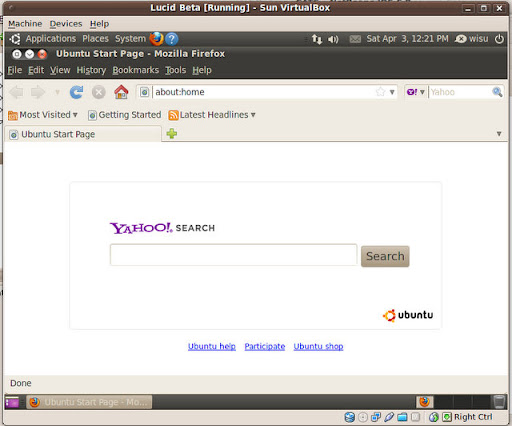Open the wisu user status menu
This screenshot has width=512, height=426.
(x=472, y=39)
